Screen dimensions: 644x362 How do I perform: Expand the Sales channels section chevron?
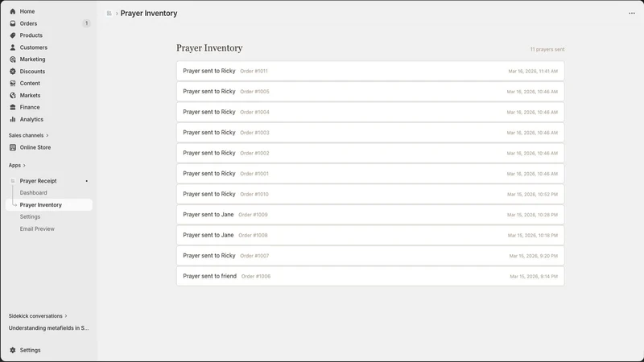tap(47, 135)
